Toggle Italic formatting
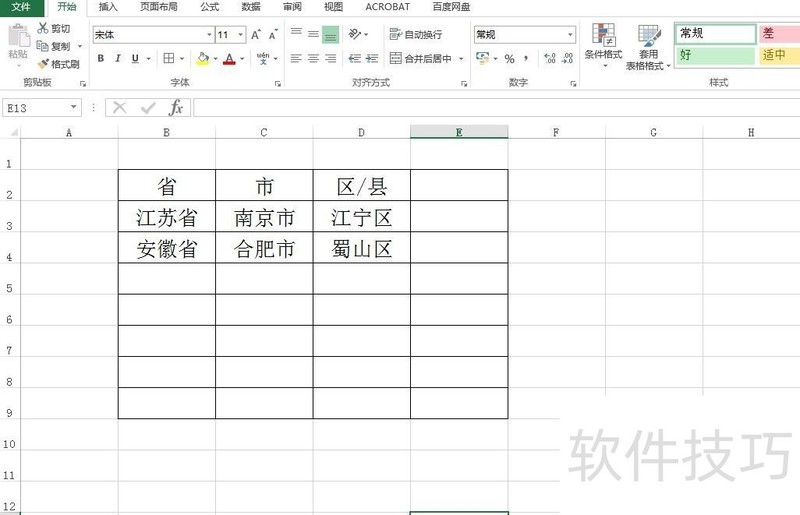This screenshot has width=800, height=515. click(118, 58)
